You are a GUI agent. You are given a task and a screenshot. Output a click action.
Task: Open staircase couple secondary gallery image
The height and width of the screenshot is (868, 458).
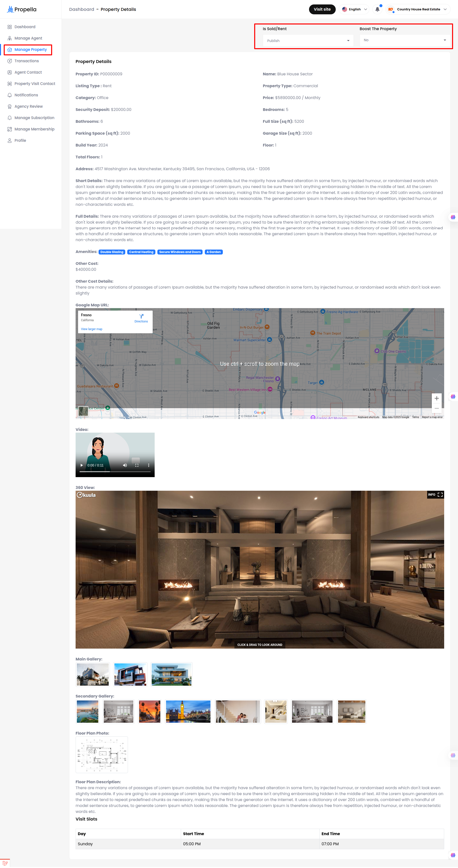coord(238,712)
